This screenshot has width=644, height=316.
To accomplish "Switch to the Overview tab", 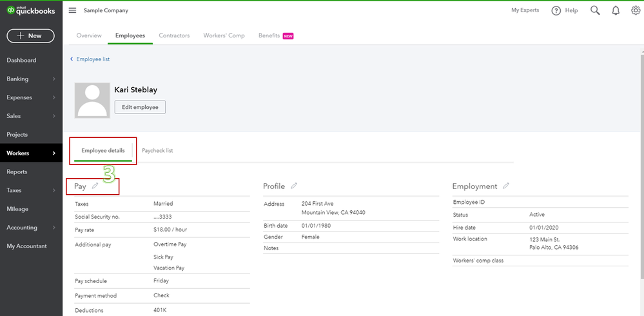I will [x=89, y=35].
